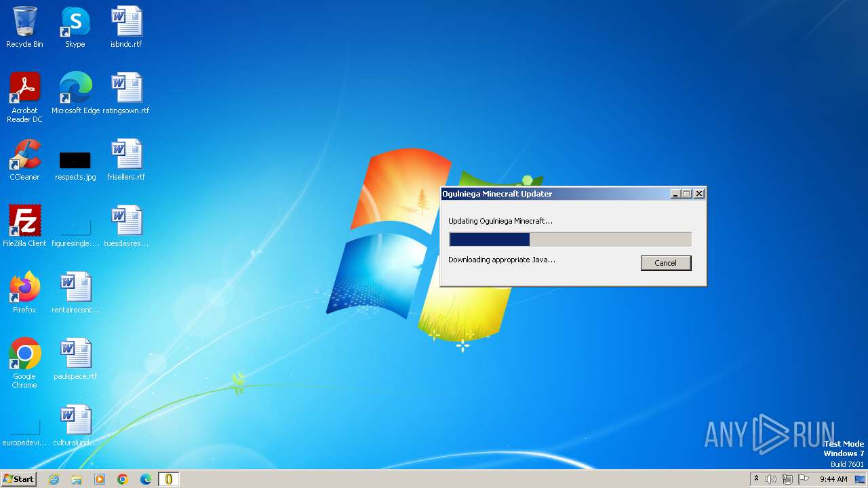Select the Microsoft Edge desktop shortcut
The image size is (868, 488).
point(75,94)
